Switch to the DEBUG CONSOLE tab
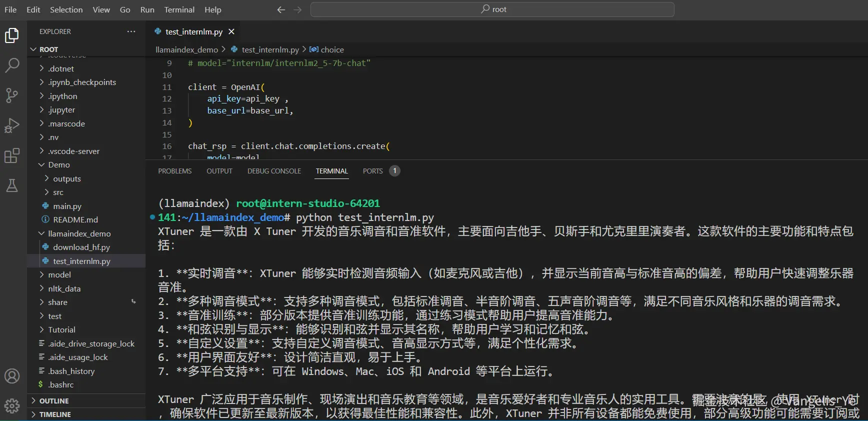Screen dimensions: 868x421 (274, 171)
